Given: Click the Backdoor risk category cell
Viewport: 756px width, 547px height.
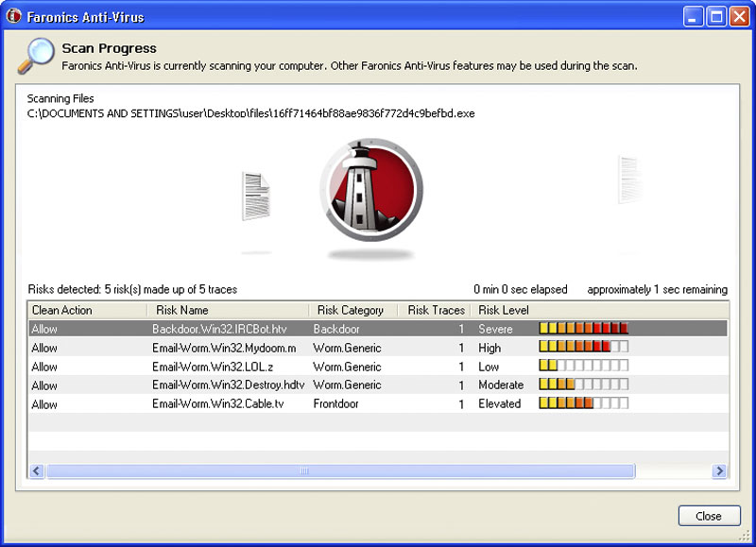Looking at the screenshot, I should (336, 329).
